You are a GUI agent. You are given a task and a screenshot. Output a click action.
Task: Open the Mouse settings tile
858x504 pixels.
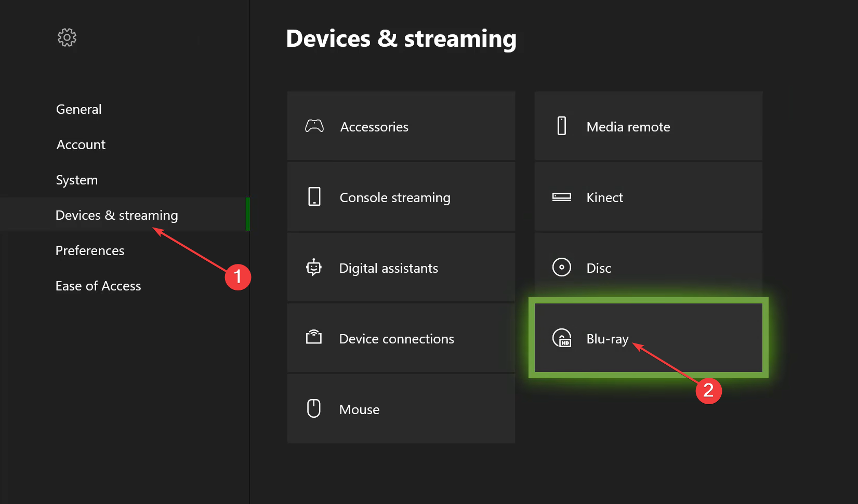tap(401, 408)
